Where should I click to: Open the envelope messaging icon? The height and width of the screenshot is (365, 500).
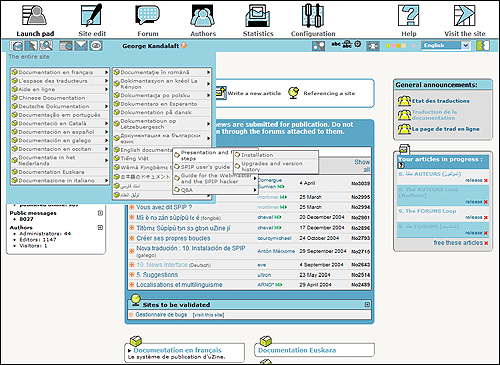[81, 45]
